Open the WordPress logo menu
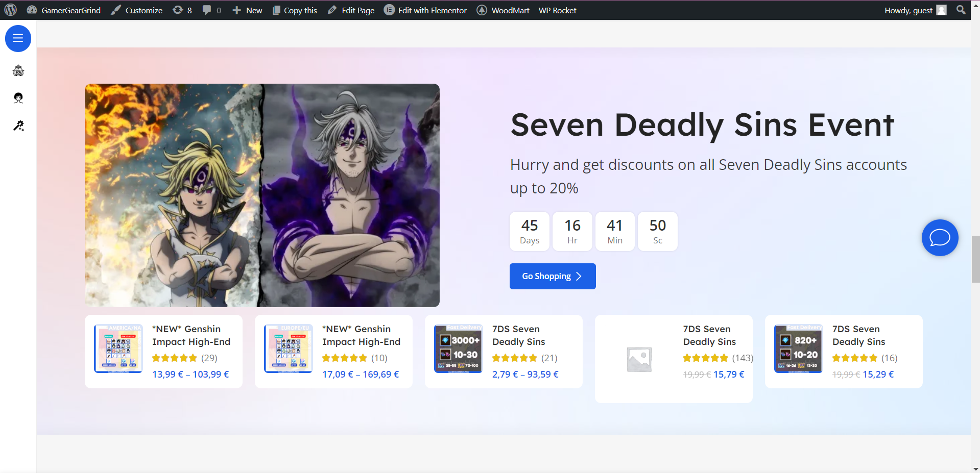 (x=11, y=10)
